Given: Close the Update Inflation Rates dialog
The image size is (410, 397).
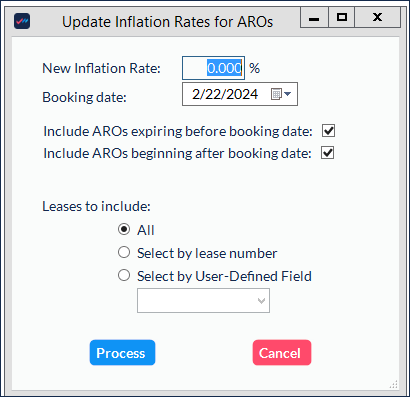Looking at the screenshot, I should (x=377, y=18).
